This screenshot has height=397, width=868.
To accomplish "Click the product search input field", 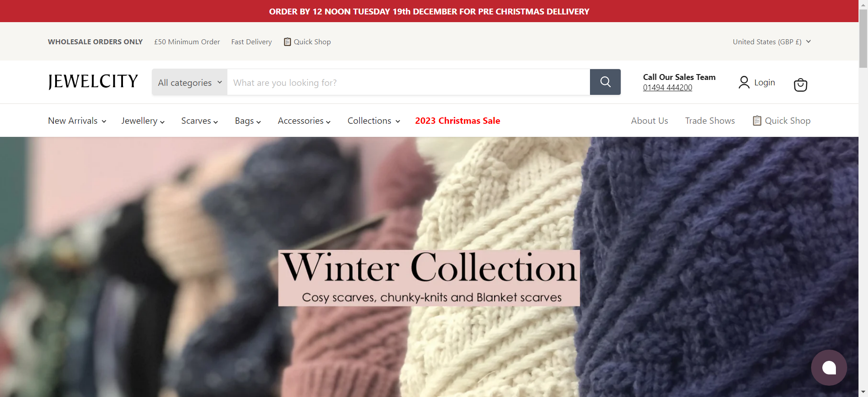I will pos(408,82).
